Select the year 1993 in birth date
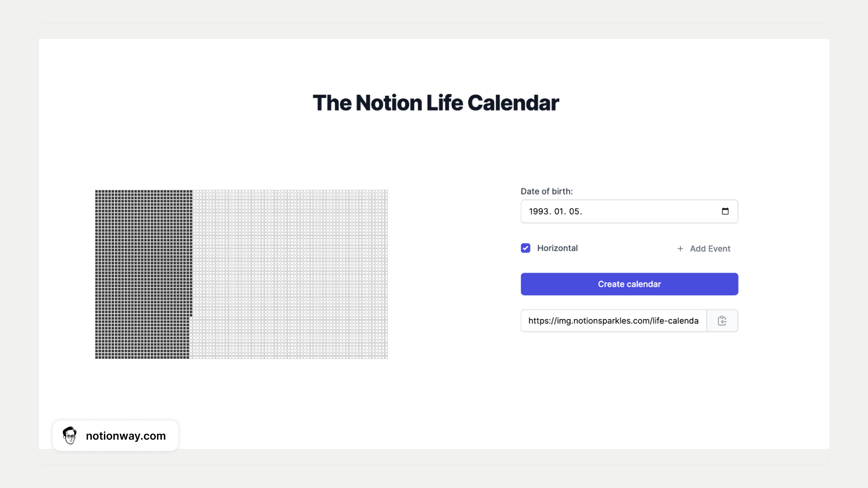Image resolution: width=868 pixels, height=488 pixels. (x=539, y=211)
